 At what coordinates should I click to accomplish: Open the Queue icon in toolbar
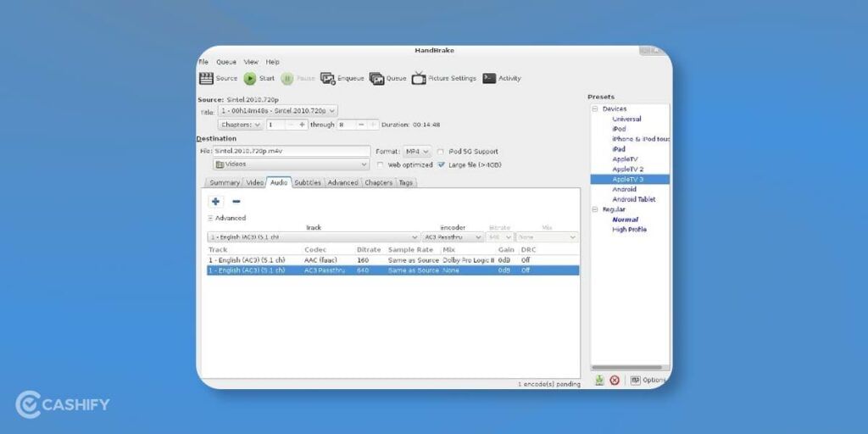[376, 79]
